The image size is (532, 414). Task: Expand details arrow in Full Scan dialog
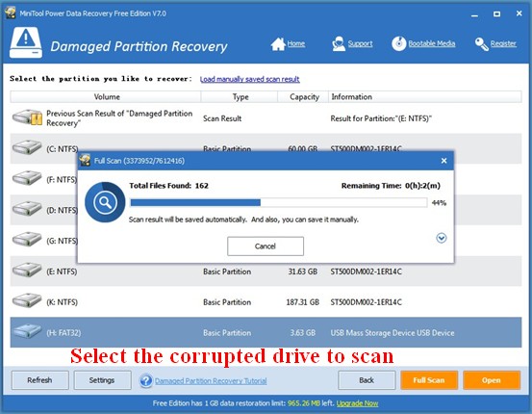click(441, 238)
